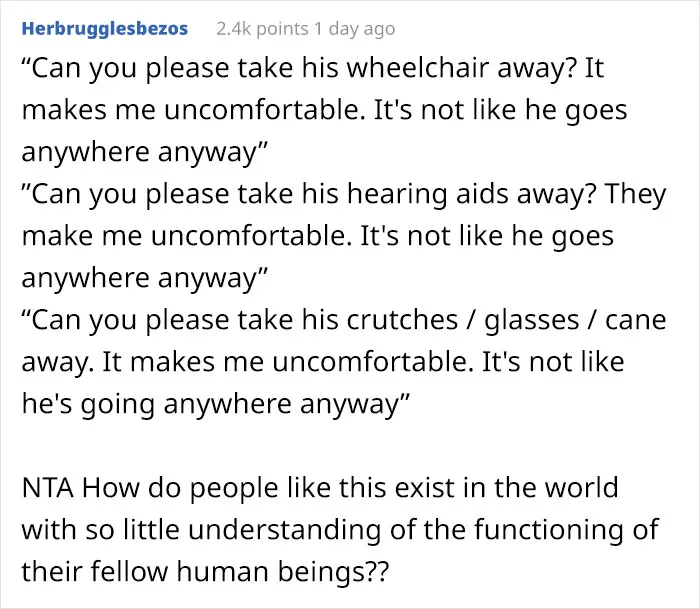Click the word 'glasses' in third quote
700x609 pixels.
[532, 321]
